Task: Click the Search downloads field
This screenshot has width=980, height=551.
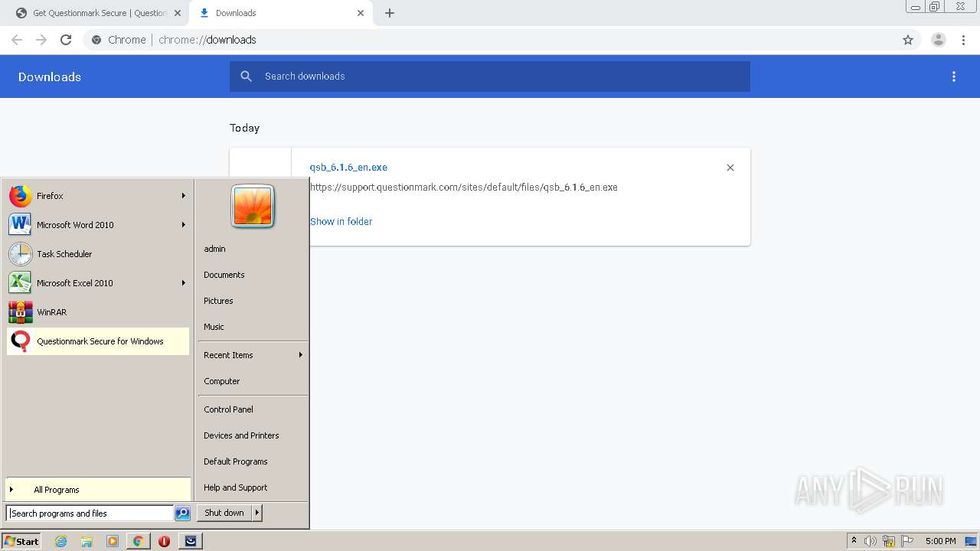Action: (490, 77)
